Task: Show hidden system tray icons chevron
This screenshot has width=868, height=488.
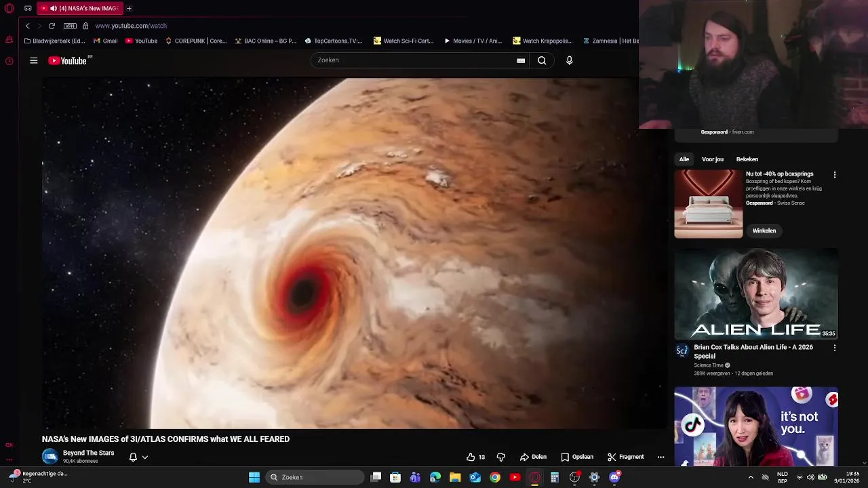Action: point(751,477)
